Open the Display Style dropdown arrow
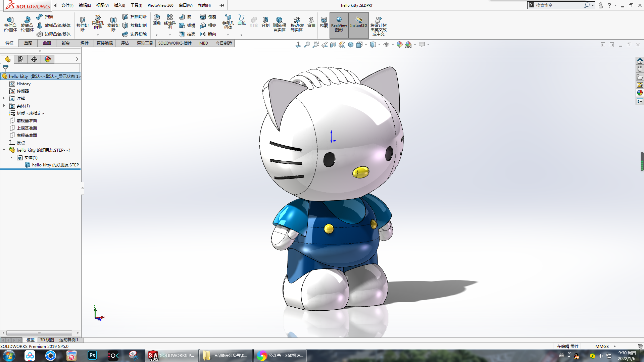644x362 pixels. 379,45
